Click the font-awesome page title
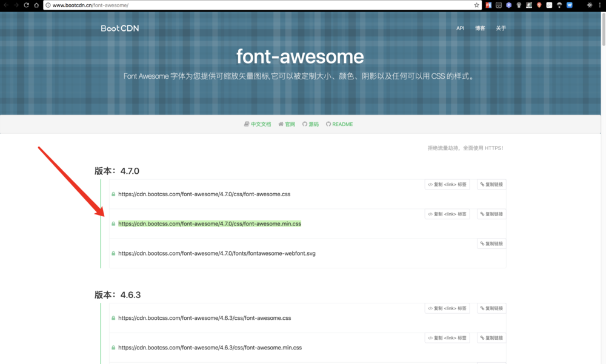This screenshot has width=606, height=364. tap(301, 57)
